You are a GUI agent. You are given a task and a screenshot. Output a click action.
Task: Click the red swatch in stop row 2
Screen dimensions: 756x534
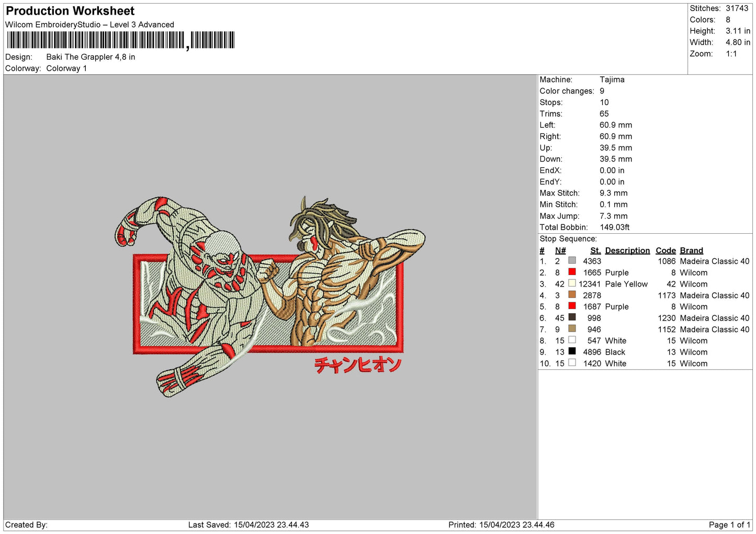click(572, 272)
